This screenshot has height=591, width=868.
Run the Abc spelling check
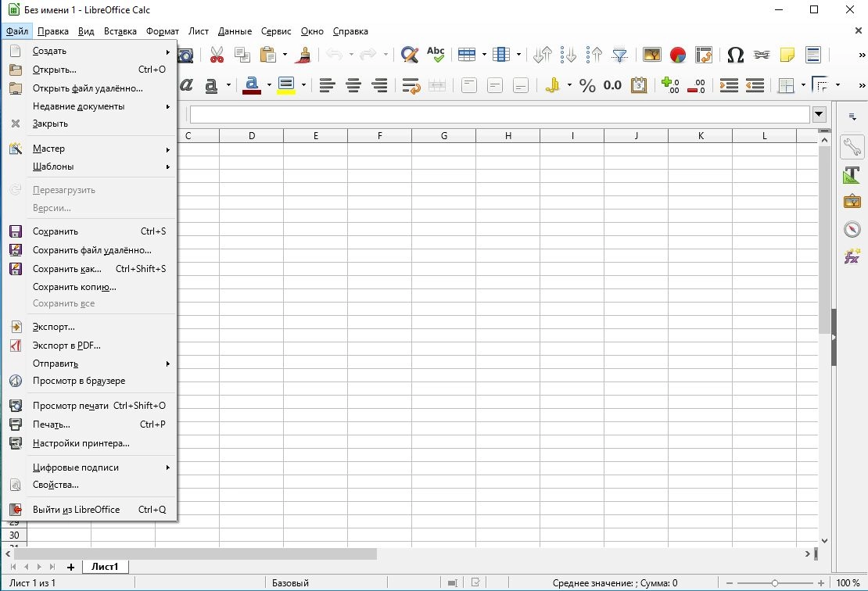[436, 54]
